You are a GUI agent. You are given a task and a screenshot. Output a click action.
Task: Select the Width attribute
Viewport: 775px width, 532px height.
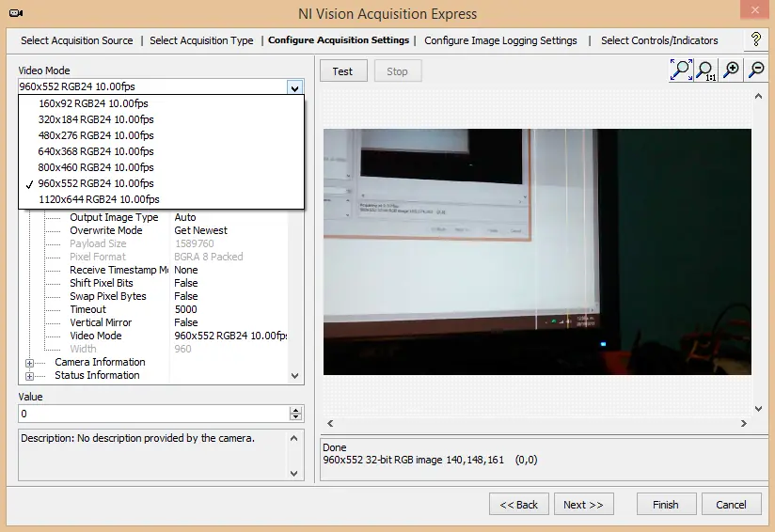83,349
